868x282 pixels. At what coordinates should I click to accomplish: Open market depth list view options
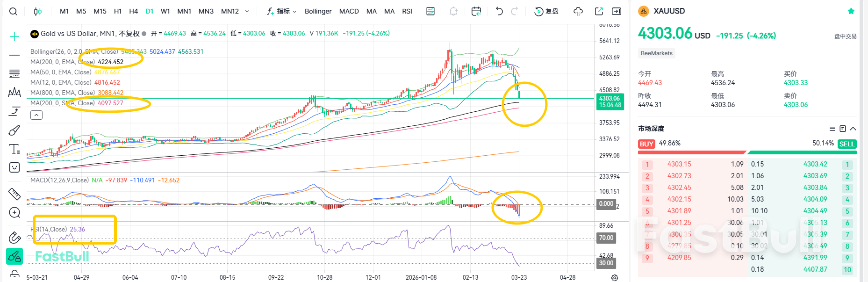832,129
